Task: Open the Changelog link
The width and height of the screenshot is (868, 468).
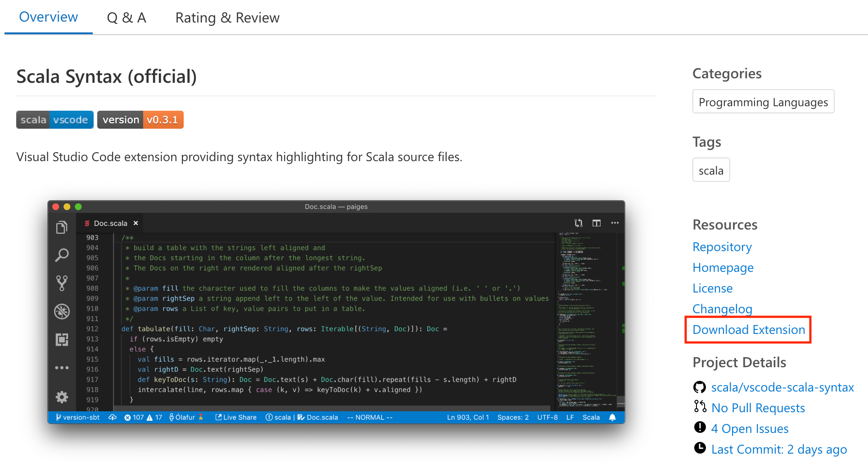Action: pyautogui.click(x=723, y=309)
